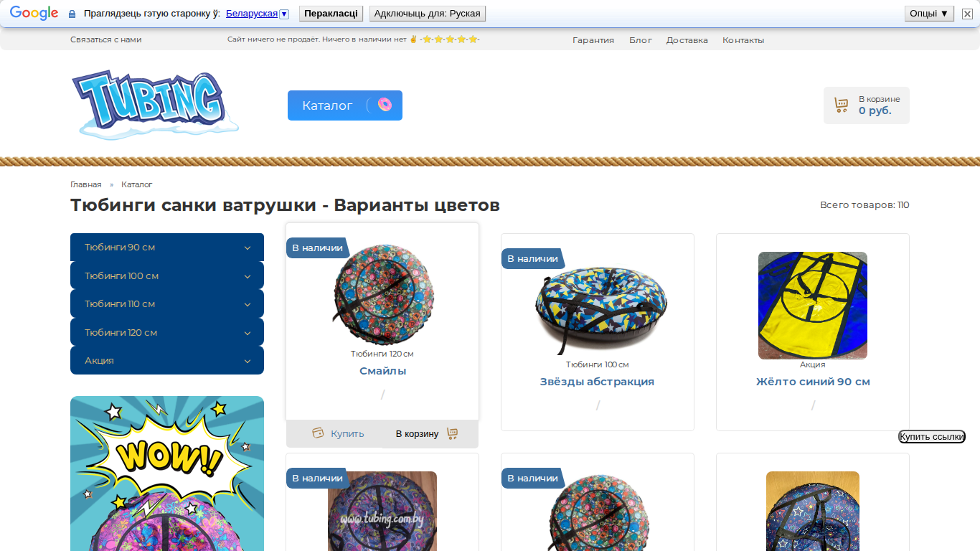The height and width of the screenshot is (551, 980).
Task: Click the lock icon in translate bar
Action: 72,14
